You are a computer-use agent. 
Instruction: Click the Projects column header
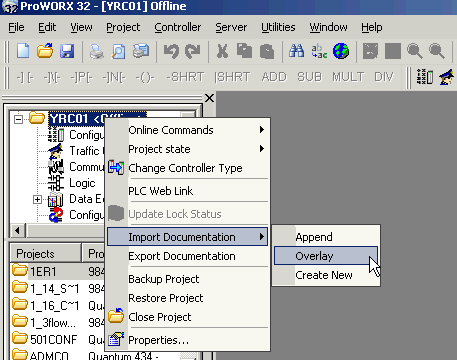46,254
